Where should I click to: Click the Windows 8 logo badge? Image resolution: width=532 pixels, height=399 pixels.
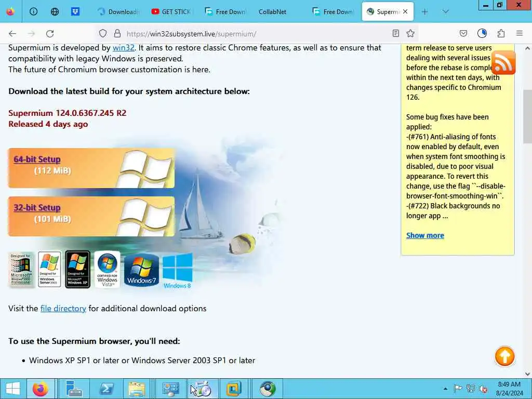178,271
